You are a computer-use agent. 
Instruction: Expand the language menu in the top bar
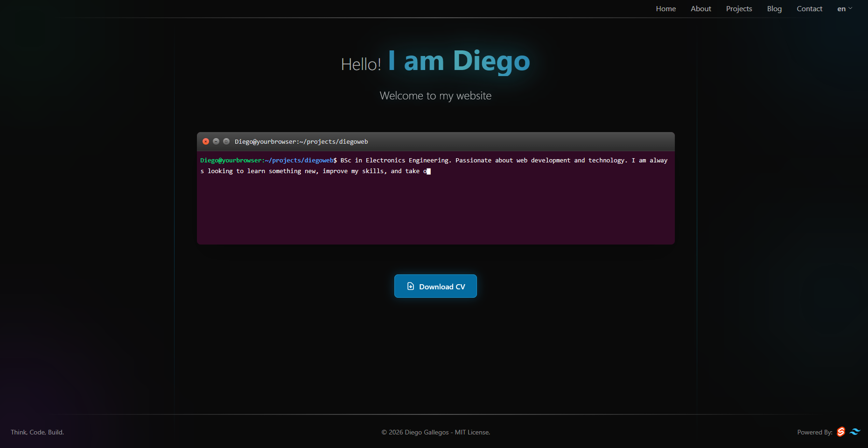click(845, 8)
